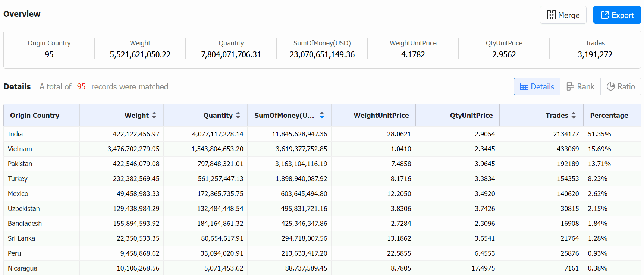Click Turkey's SumOfMoney 1,898,940,087.92
The width and height of the screenshot is (644, 275).
(301, 179)
